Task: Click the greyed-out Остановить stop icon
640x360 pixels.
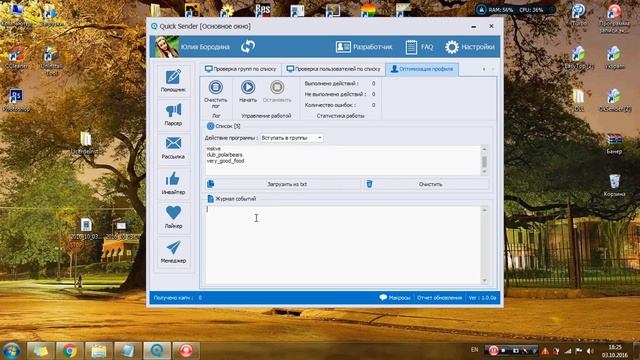Action: (x=277, y=87)
